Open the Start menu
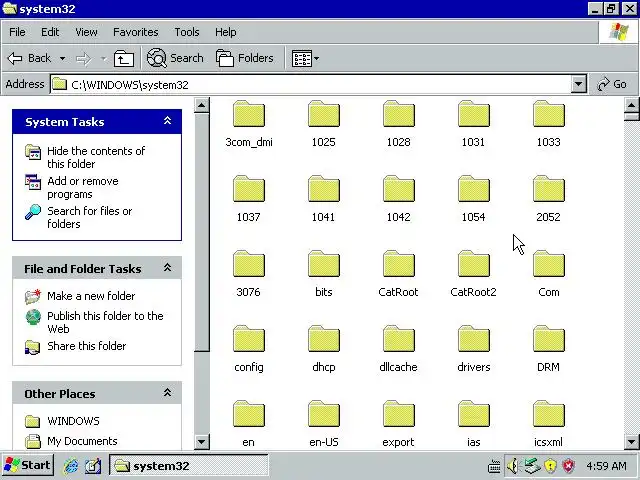This screenshot has width=640, height=480. [27, 465]
